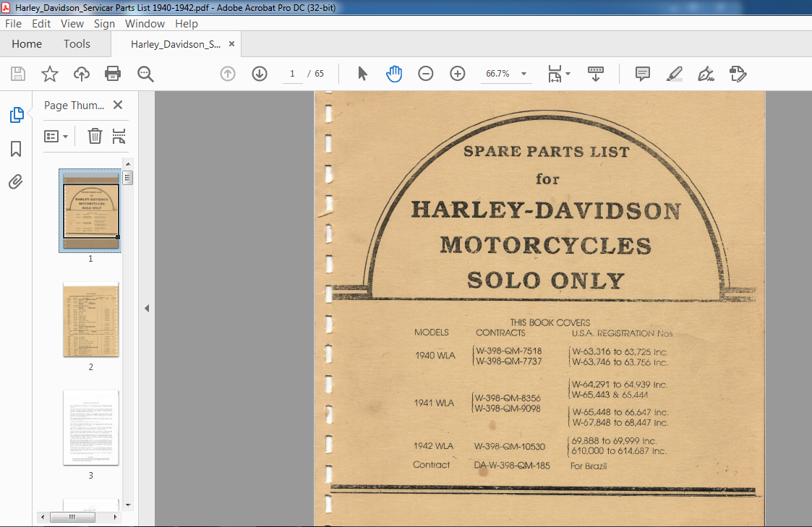Click the '/ 65' total pages label
The width and height of the screenshot is (812, 527).
[316, 74]
